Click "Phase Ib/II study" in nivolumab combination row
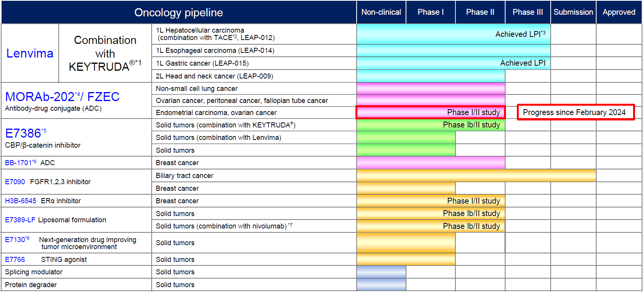Viewport: 644px width, 293px height. (x=471, y=226)
